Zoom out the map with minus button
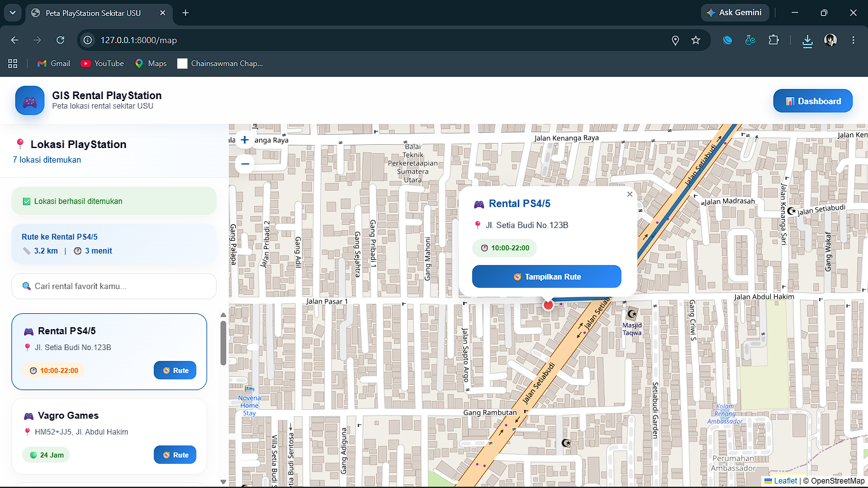The width and height of the screenshot is (868, 488). (x=245, y=164)
